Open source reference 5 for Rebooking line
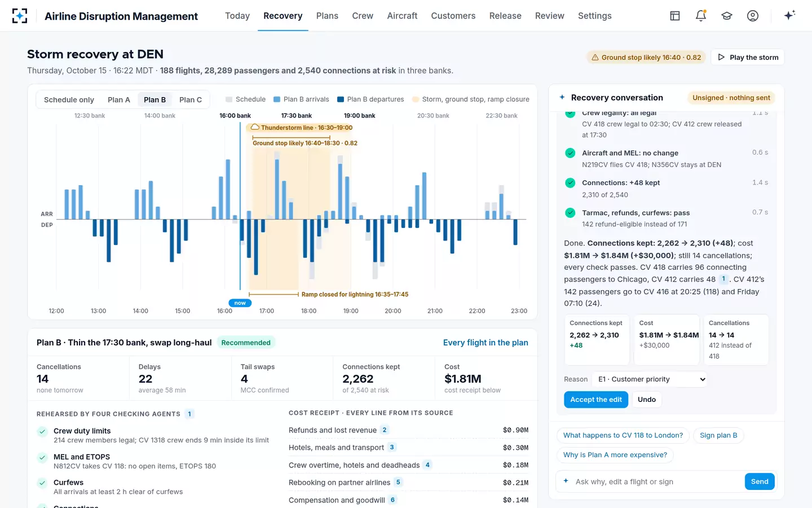The image size is (812, 508). point(398,482)
